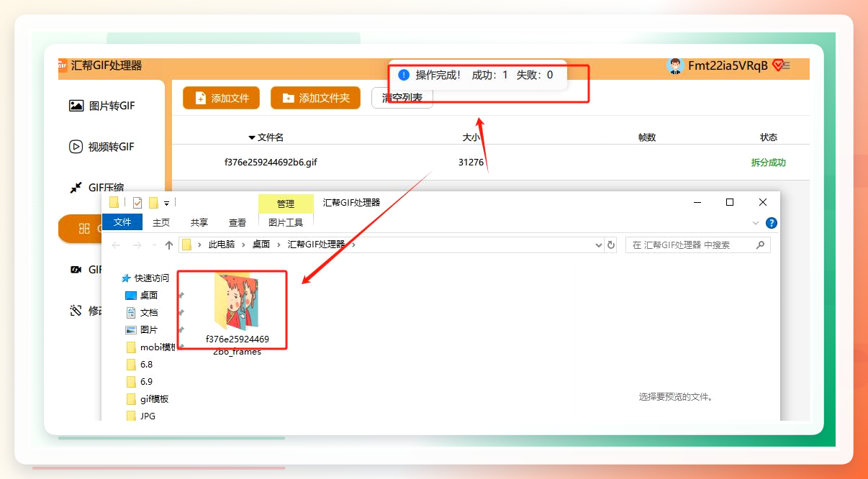
Task: Open the 视频转GIF sidebar option
Action: 101,147
